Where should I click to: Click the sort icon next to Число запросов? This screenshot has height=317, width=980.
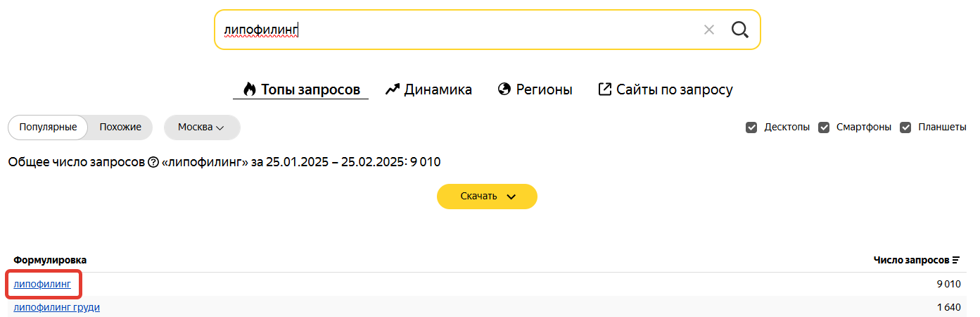pos(956,260)
